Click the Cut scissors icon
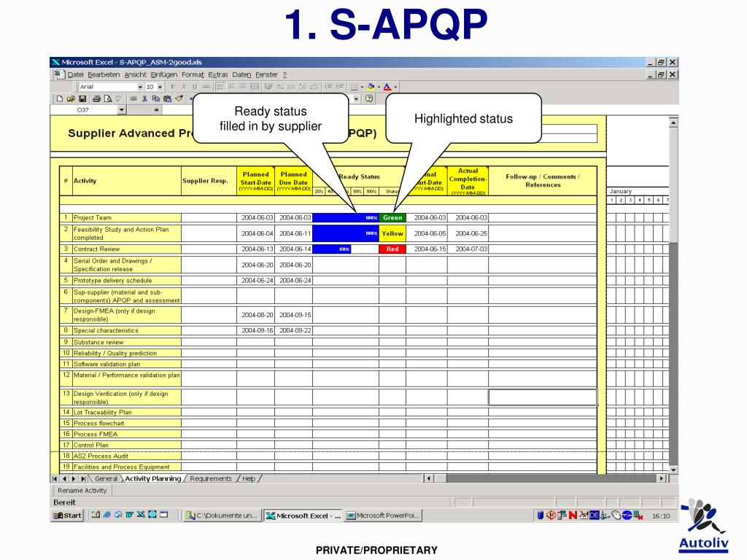This screenshot has height=560, width=747. tap(144, 98)
